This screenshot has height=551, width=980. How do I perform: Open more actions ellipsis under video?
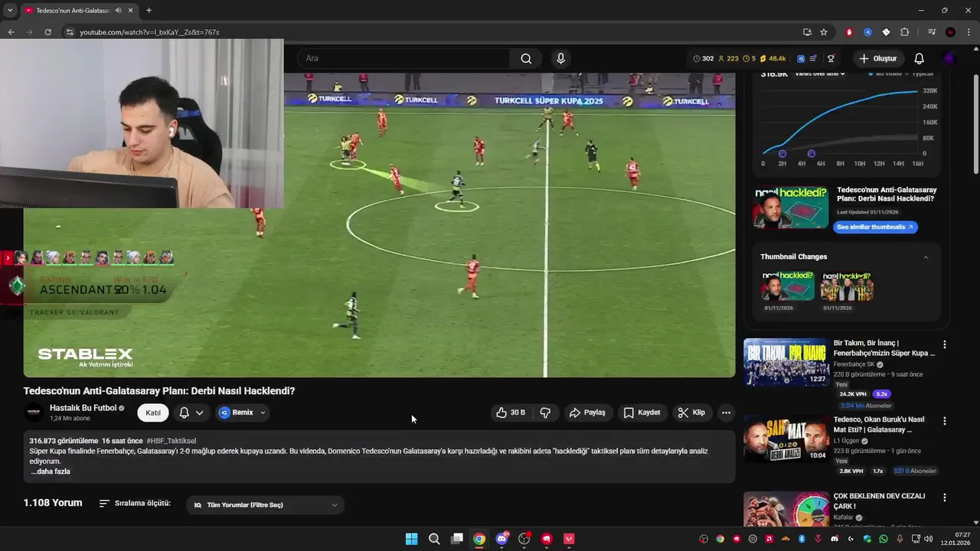click(x=726, y=412)
